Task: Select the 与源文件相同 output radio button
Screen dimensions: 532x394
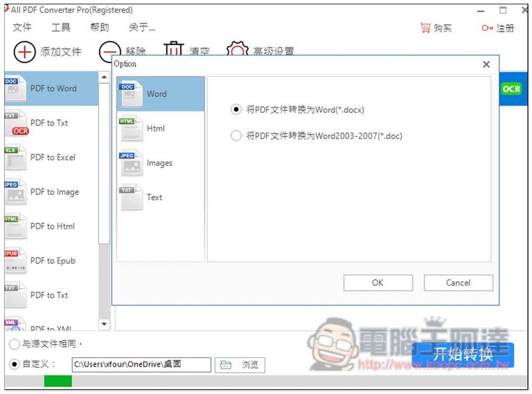Action: (x=15, y=345)
